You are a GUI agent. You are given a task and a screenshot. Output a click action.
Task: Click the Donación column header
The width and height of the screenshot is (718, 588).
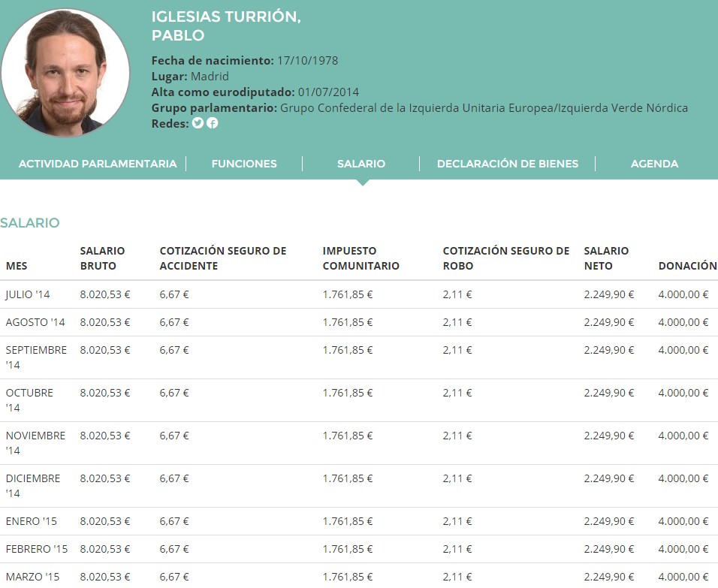click(686, 266)
